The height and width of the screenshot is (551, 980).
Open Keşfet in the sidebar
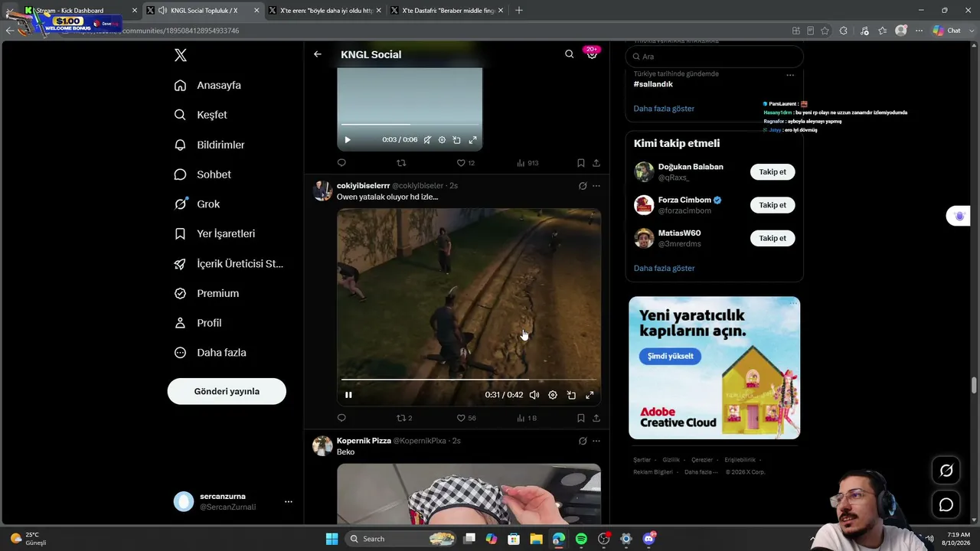click(x=201, y=115)
